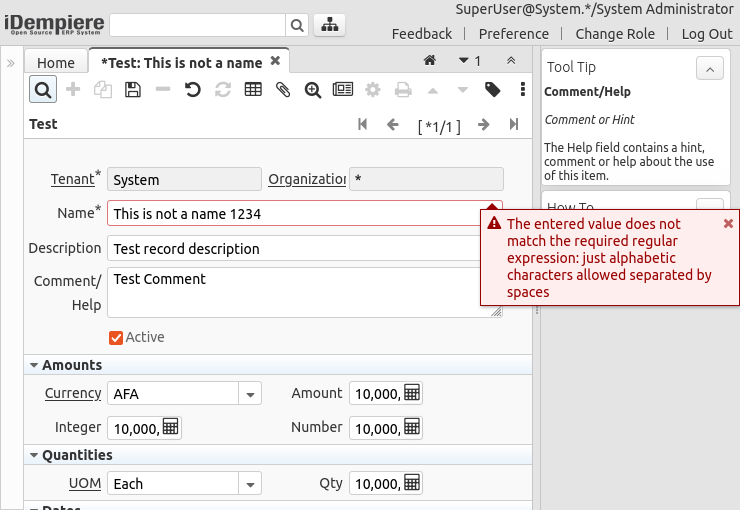Collapse the Quantities section
This screenshot has width=740, height=510.
point(34,455)
